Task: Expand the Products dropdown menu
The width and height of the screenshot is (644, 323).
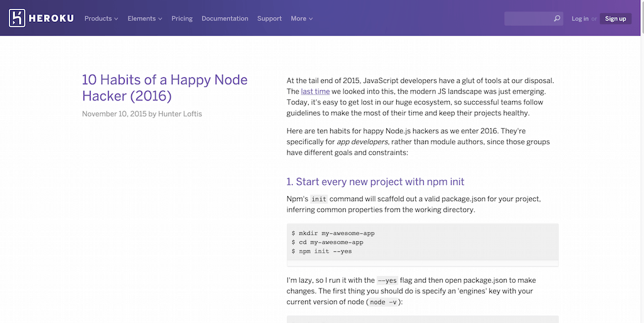Action: [101, 18]
